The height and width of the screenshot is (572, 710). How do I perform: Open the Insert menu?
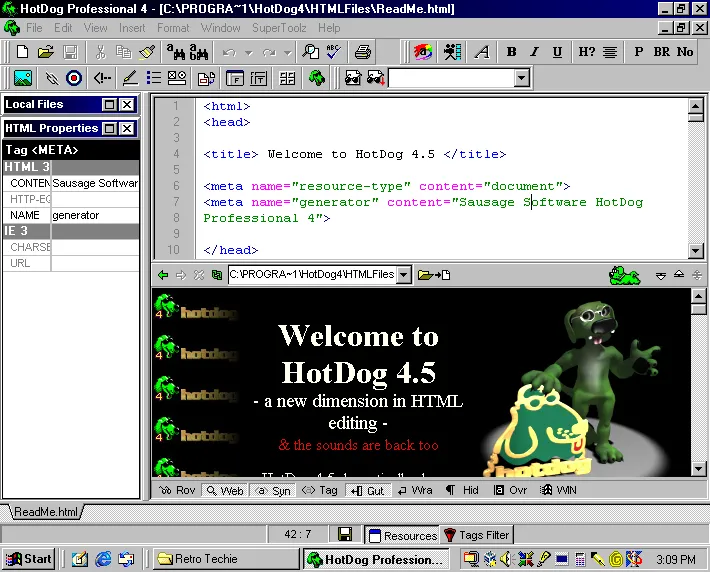click(132, 28)
